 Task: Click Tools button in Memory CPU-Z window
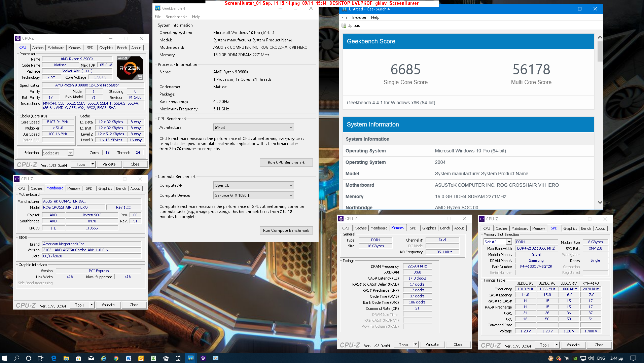403,344
